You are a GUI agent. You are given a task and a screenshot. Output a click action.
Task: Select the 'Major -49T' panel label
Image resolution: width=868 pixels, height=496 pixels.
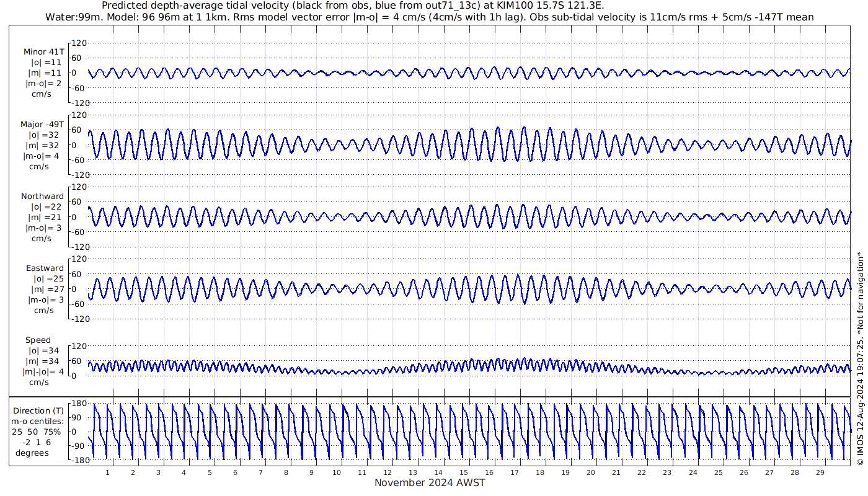[42, 124]
